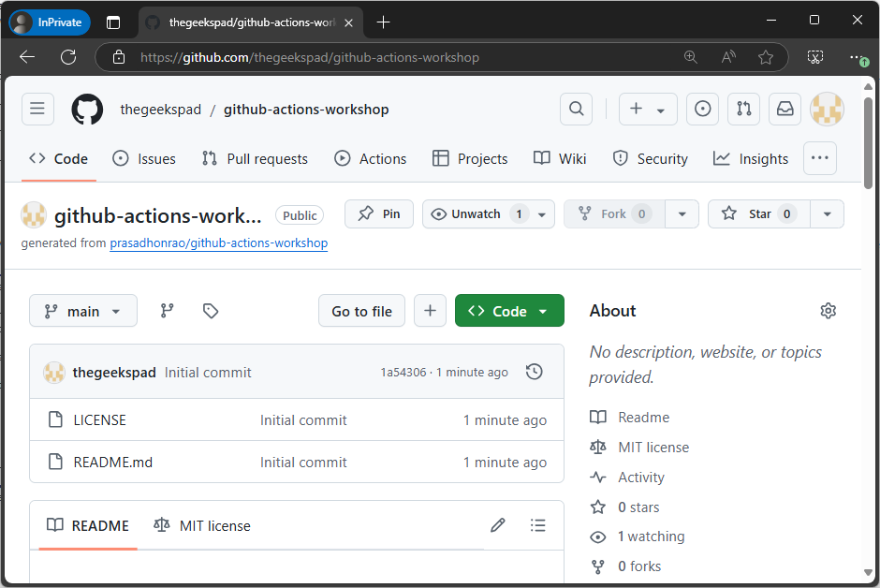Switch to the Wiki tab

point(560,159)
